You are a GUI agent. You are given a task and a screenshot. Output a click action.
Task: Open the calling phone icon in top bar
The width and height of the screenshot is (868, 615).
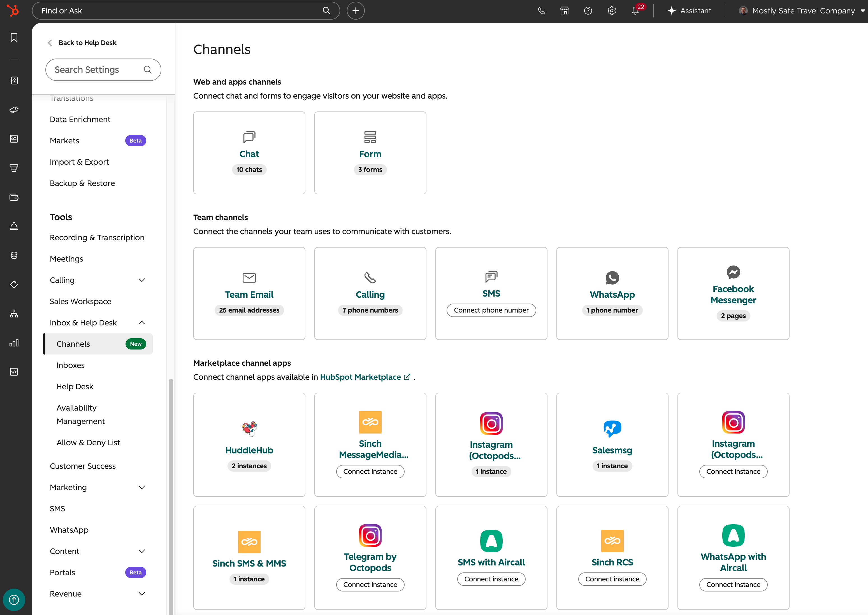(541, 11)
